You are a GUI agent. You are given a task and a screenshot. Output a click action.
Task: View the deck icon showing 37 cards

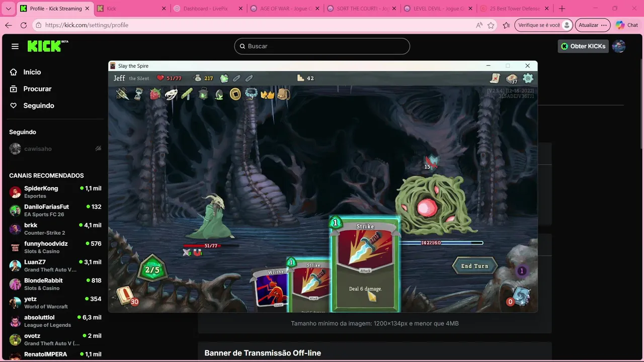512,78
